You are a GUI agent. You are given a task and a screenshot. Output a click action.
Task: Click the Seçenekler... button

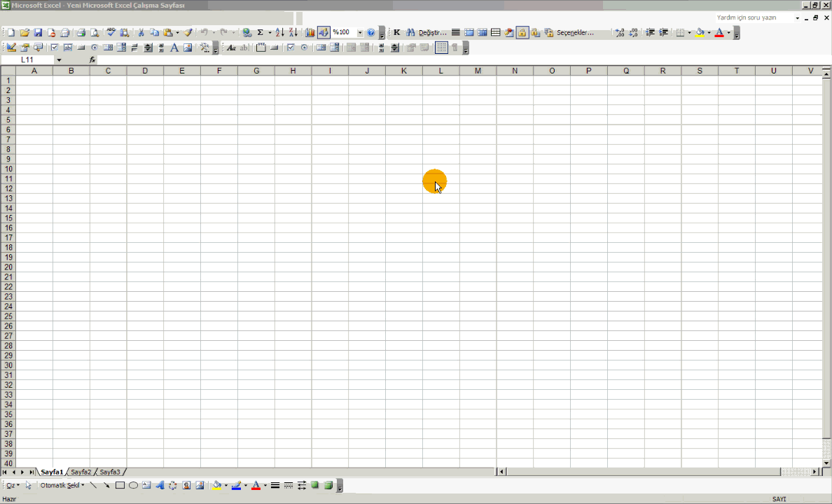pyautogui.click(x=574, y=33)
